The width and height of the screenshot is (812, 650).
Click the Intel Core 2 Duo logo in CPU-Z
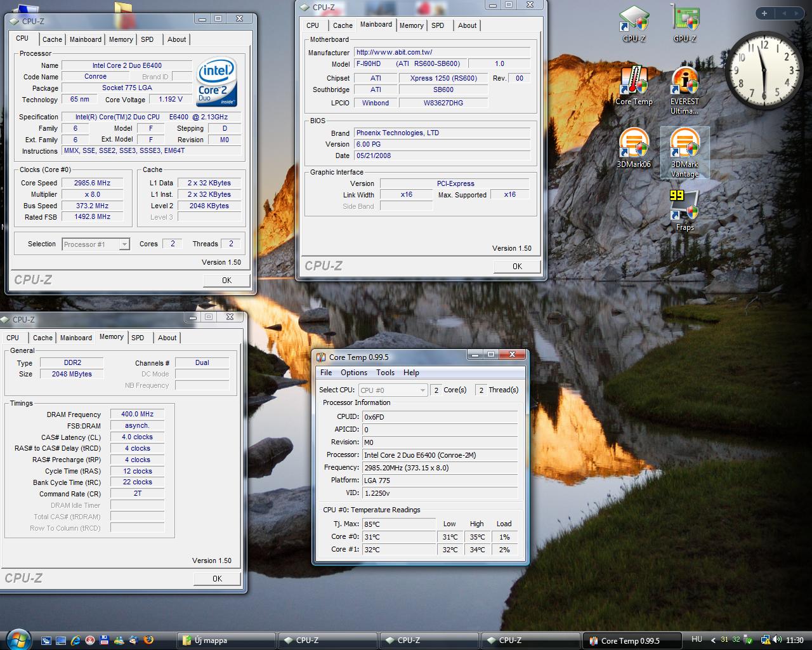tap(216, 82)
